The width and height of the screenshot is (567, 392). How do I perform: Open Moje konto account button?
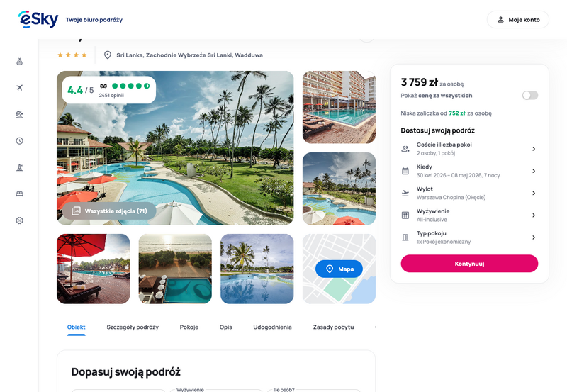[518, 20]
